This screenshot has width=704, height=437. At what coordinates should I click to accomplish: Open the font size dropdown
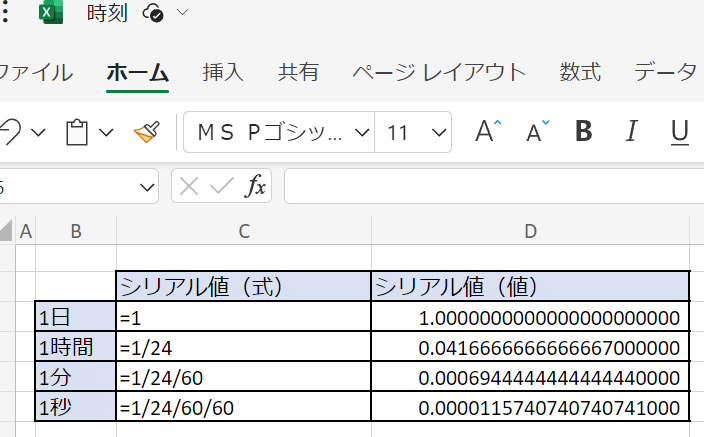438,132
